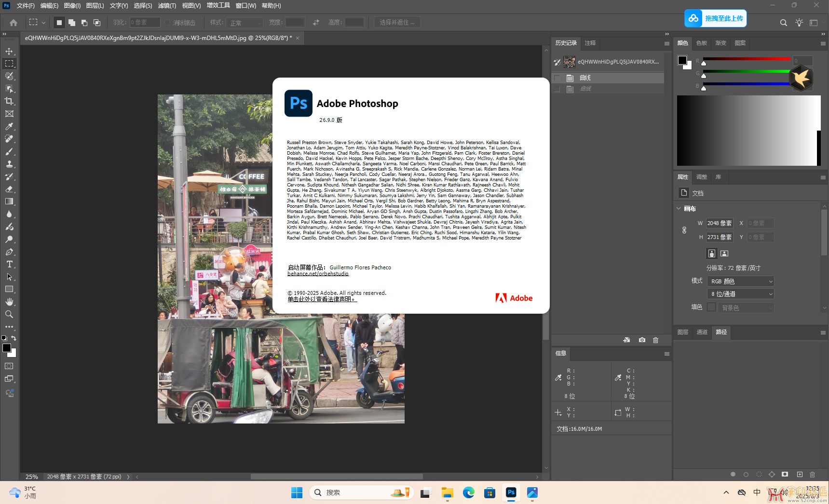
Task: Create new document from current state icon
Action: point(626,340)
